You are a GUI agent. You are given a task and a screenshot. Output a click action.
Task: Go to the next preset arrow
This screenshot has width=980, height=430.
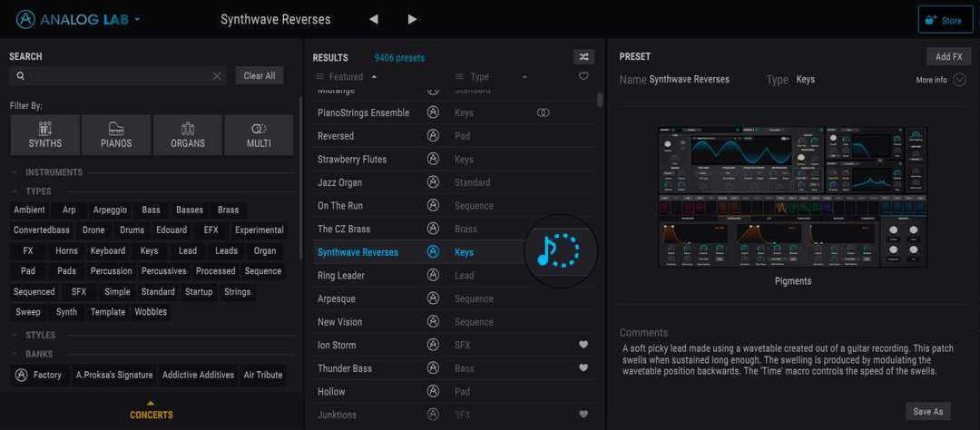pyautogui.click(x=412, y=19)
